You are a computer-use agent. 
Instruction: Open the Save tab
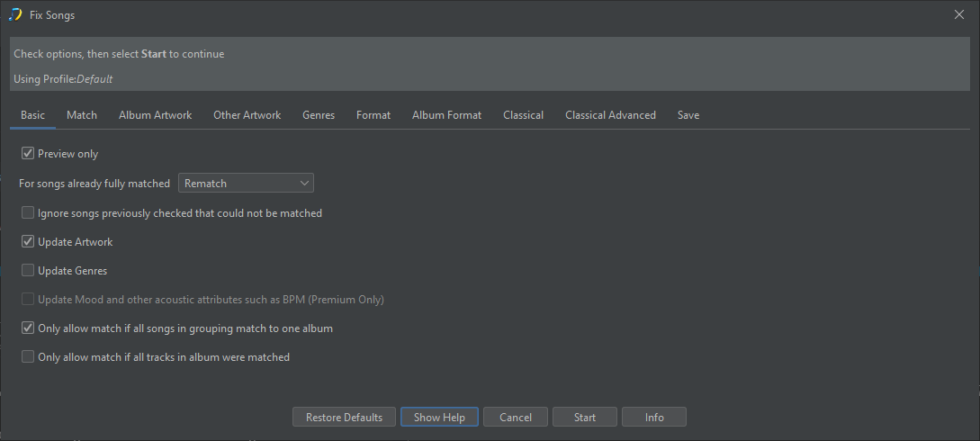click(688, 115)
